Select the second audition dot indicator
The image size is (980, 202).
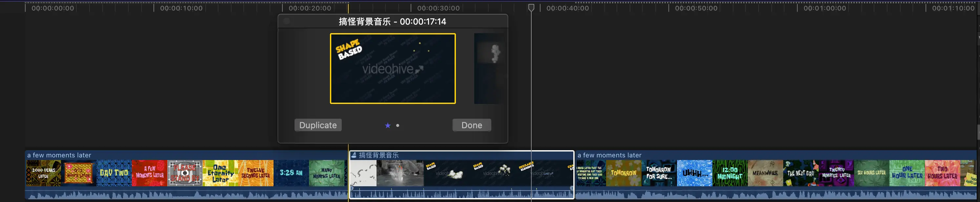(x=398, y=125)
